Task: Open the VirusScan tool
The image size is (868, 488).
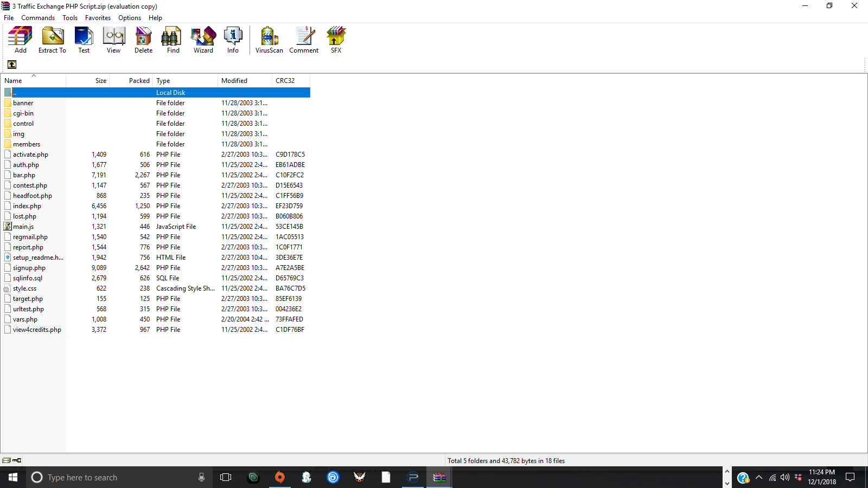Action: click(x=269, y=40)
